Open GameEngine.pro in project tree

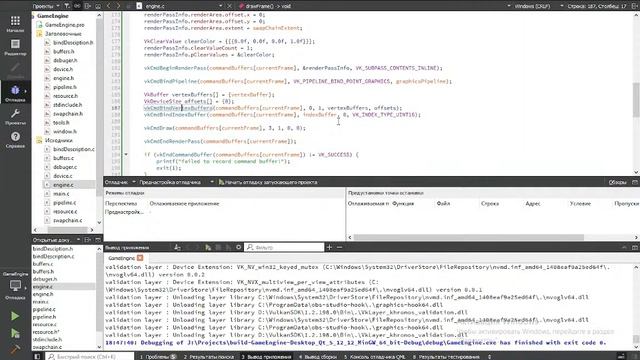pos(64,25)
